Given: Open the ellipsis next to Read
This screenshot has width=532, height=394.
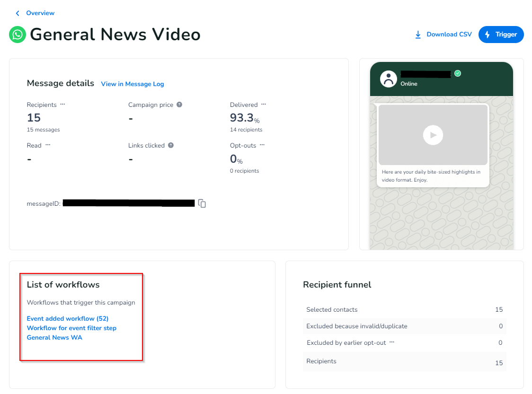Looking at the screenshot, I should tap(48, 145).
